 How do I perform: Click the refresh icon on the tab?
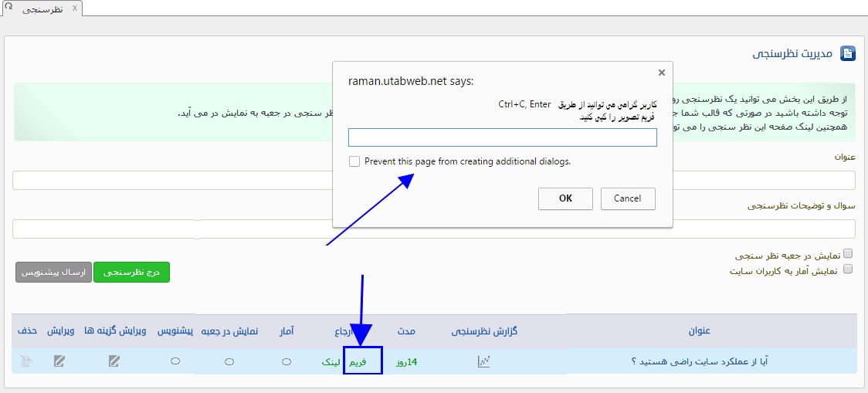(8, 5)
